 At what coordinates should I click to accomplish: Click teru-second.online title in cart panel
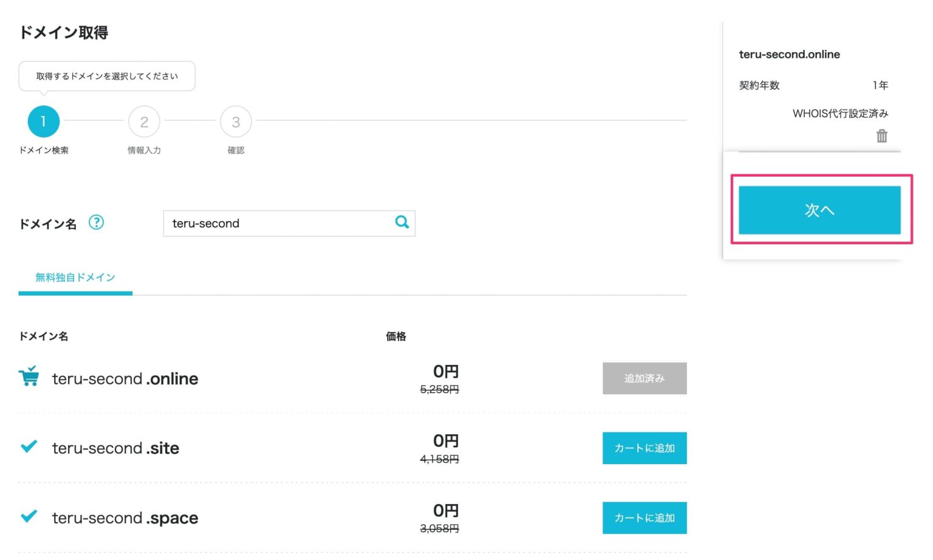pos(789,55)
